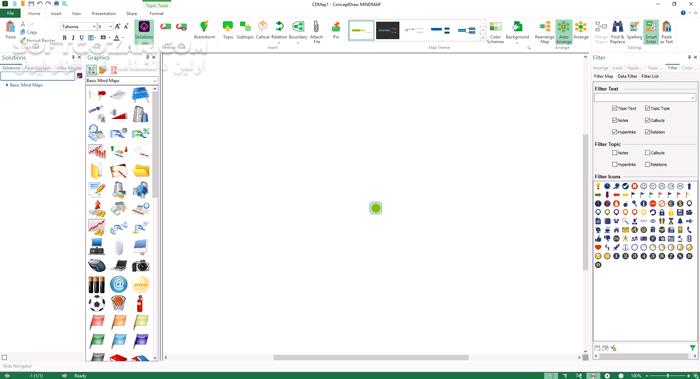
Task: Select the green central topic on canvas
Action: tap(375, 208)
